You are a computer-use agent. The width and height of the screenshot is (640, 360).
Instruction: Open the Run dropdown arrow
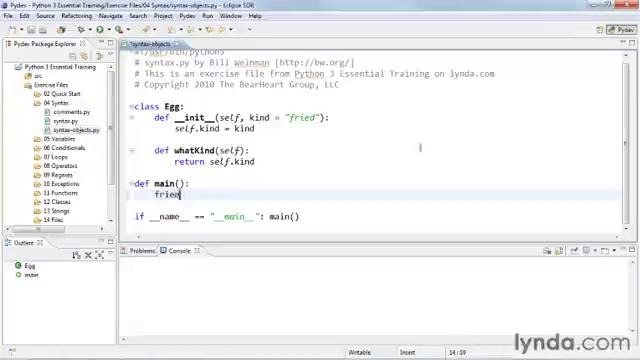click(109, 30)
